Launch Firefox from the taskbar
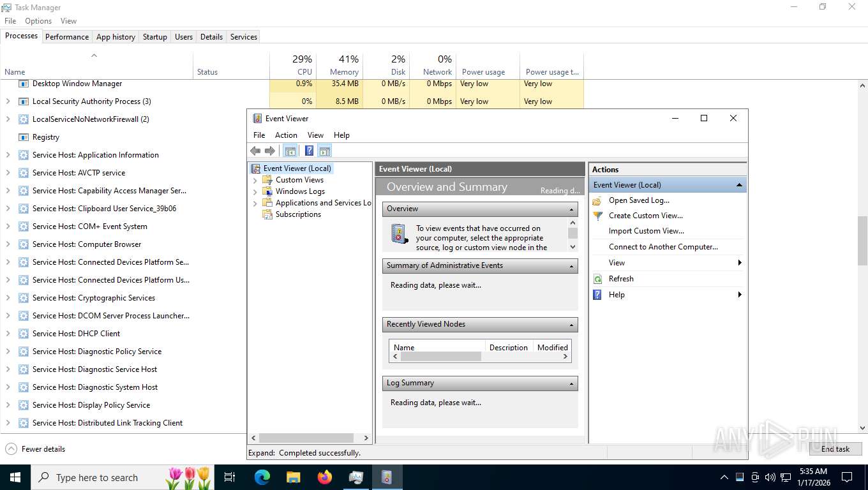This screenshot has height=490, width=868. (324, 477)
